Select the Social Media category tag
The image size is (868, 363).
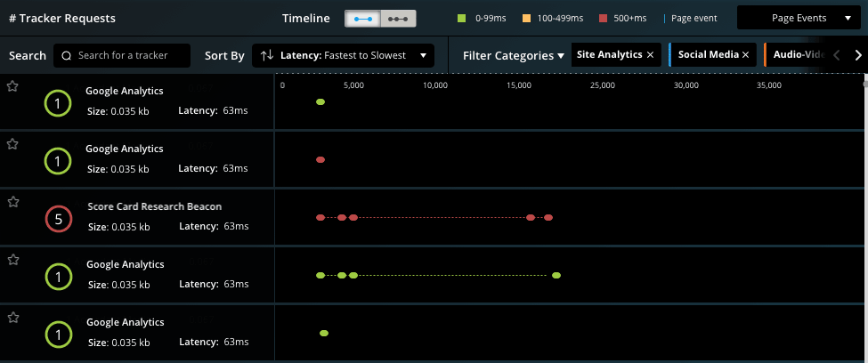(709, 55)
